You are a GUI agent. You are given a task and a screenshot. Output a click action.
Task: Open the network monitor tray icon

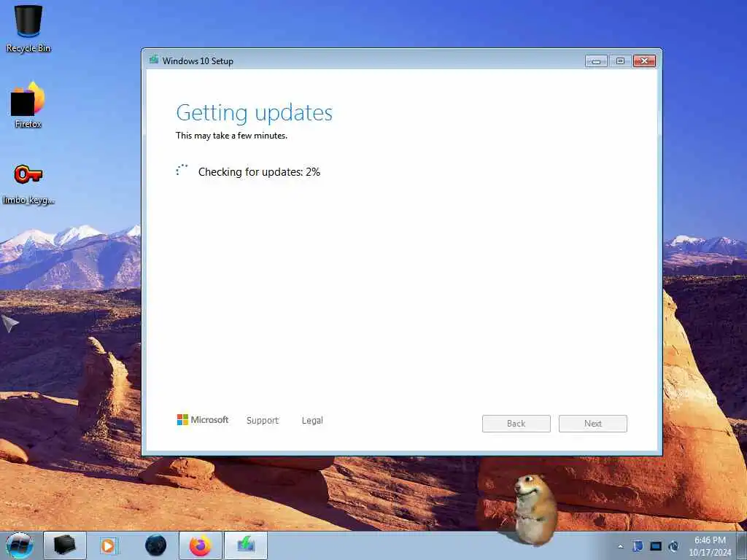(656, 546)
